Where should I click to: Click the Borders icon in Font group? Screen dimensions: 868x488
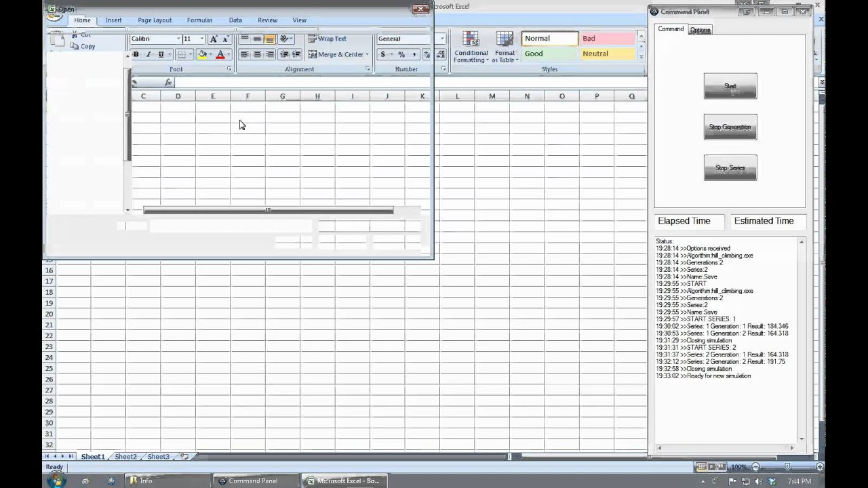(181, 54)
